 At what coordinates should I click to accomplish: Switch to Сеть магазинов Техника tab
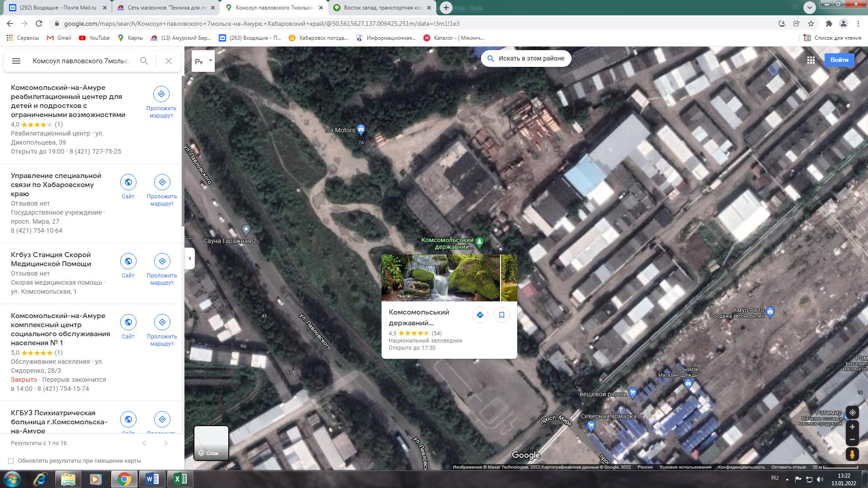tap(166, 8)
